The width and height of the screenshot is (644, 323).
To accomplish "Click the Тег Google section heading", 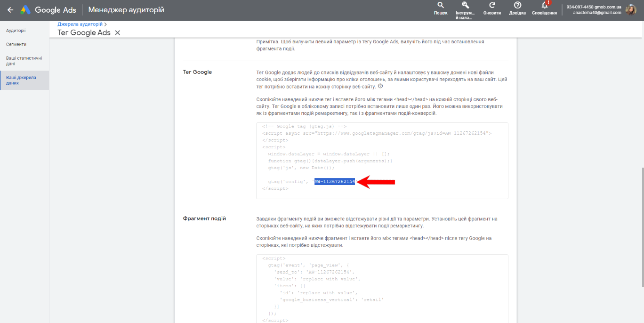I will click(x=197, y=72).
